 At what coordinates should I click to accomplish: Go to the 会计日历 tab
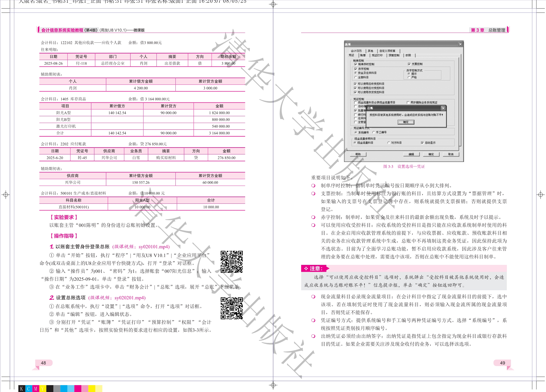click(x=356, y=51)
